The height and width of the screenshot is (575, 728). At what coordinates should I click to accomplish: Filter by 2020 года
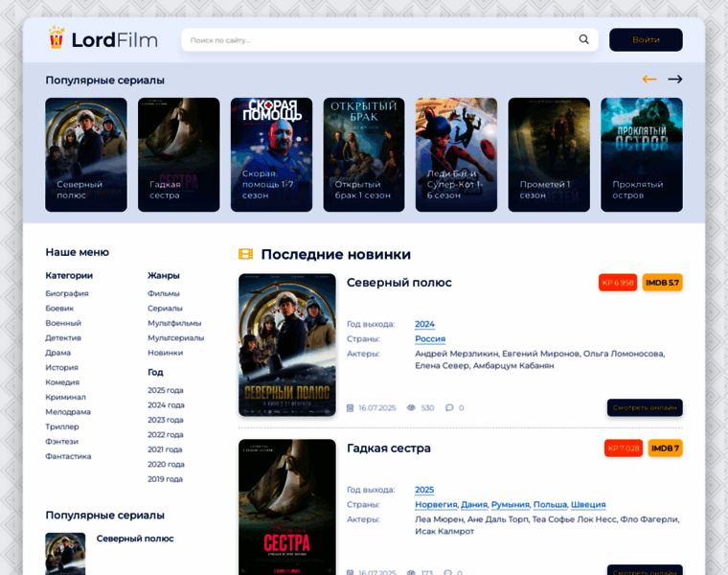coord(166,465)
